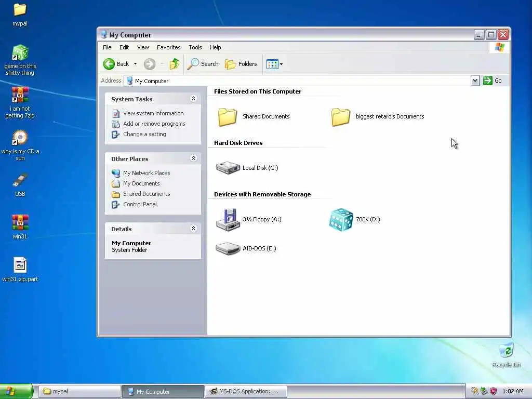This screenshot has width=532, height=399.
Task: Click the taskbar clock 1:02 AM
Action: (x=513, y=391)
